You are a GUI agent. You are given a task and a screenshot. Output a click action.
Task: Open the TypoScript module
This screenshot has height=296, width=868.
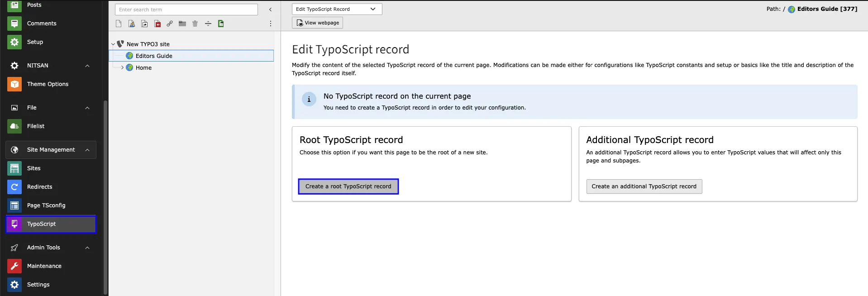click(51, 224)
